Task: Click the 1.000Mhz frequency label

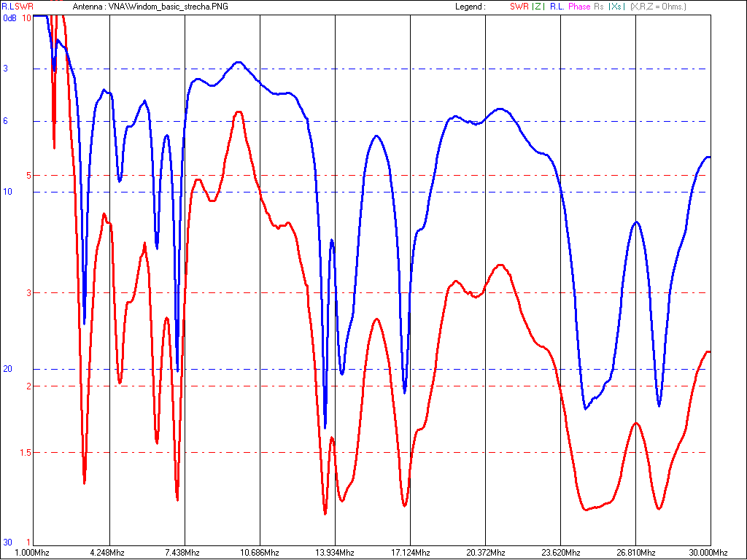Action: click(x=31, y=553)
